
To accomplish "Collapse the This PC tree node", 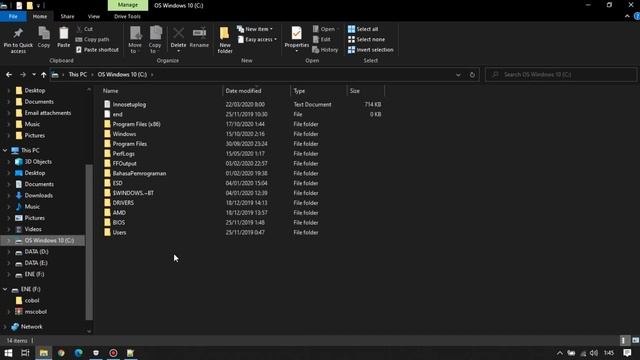I will [x=4, y=151].
